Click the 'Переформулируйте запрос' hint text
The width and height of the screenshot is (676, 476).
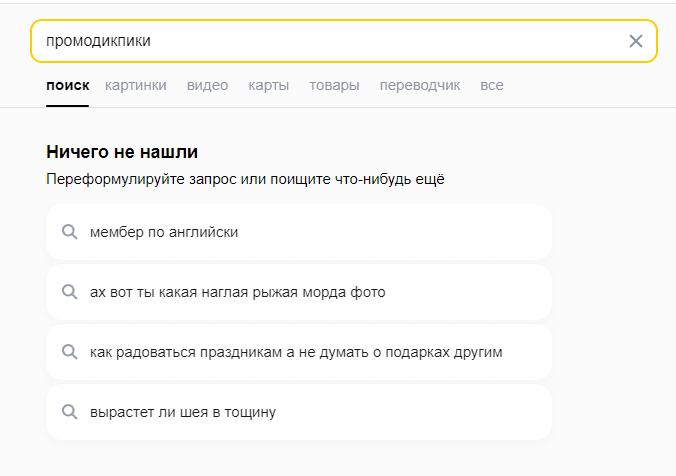(245, 179)
